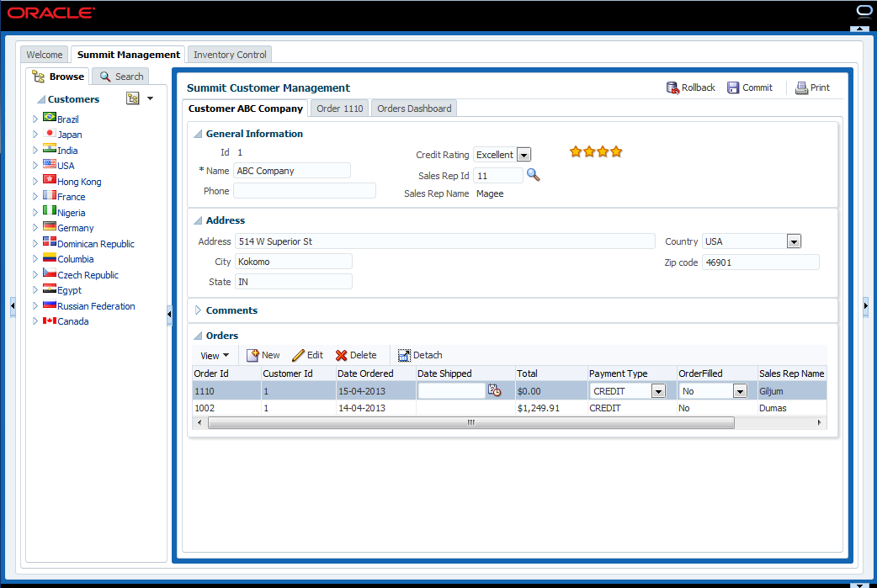
Task: Click the Rollback database icon
Action: click(672, 87)
